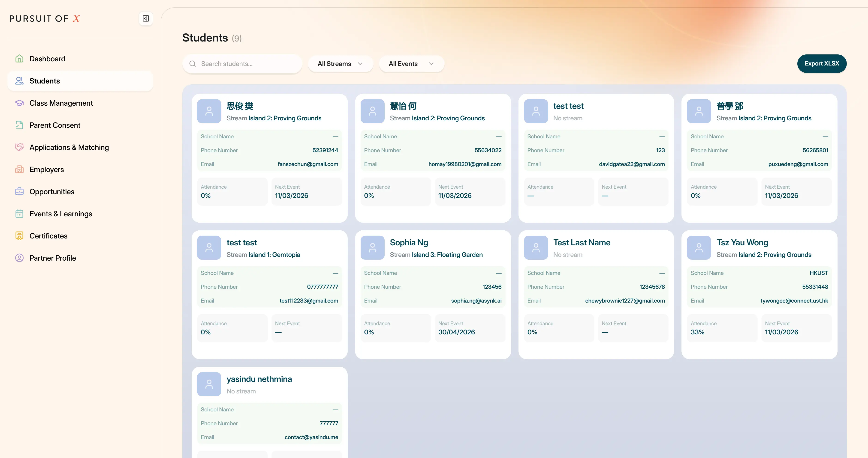Click avatar of 慧怡 何 card
The width and height of the screenshot is (868, 458).
pos(372,111)
